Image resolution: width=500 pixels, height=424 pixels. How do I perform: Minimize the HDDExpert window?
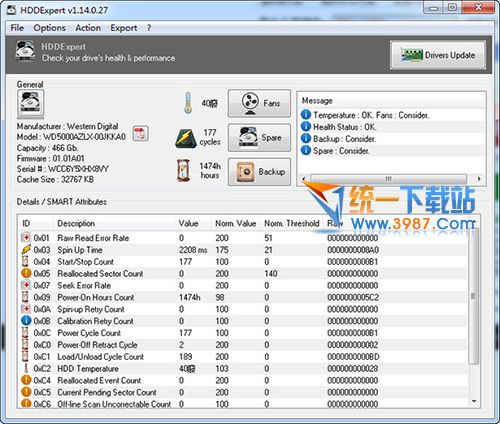coord(433,8)
